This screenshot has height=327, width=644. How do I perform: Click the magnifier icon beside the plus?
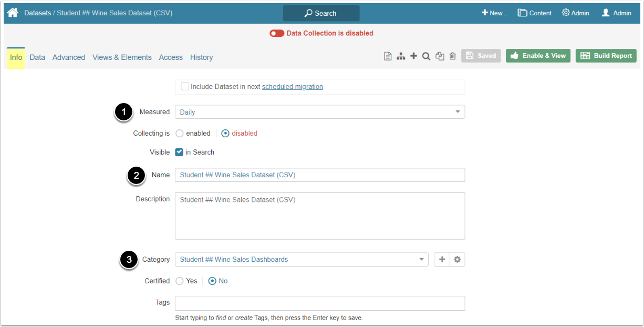click(x=427, y=56)
